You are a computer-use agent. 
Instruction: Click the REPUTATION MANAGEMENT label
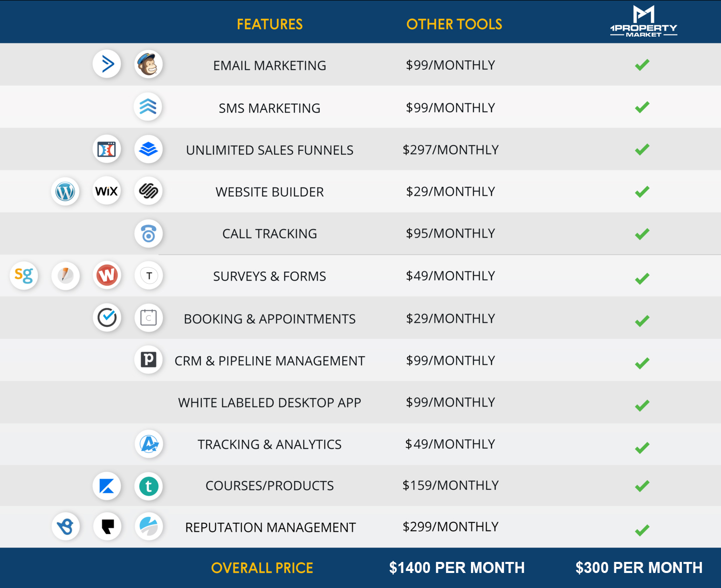coord(270,527)
